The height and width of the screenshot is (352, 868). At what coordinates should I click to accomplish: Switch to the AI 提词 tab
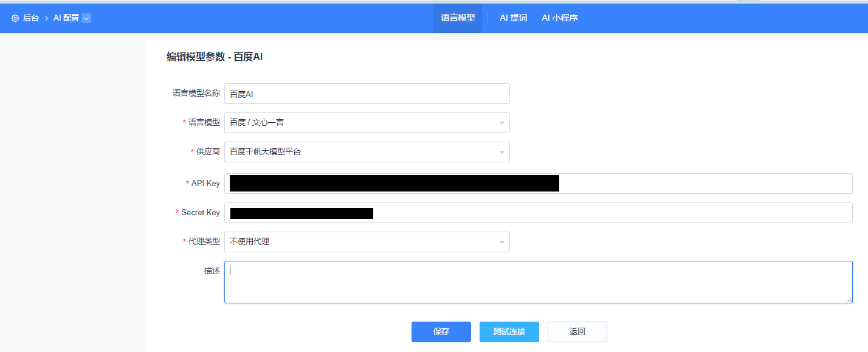point(513,18)
